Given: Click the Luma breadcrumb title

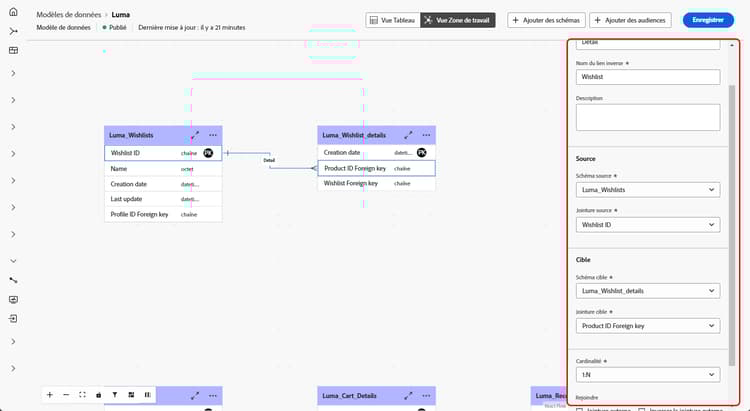Looking at the screenshot, I should [x=121, y=14].
